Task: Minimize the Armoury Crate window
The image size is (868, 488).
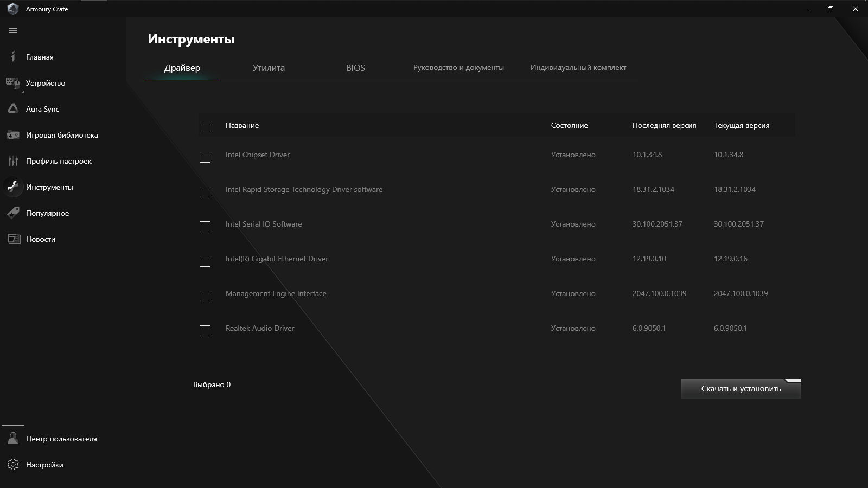Action: (x=806, y=9)
